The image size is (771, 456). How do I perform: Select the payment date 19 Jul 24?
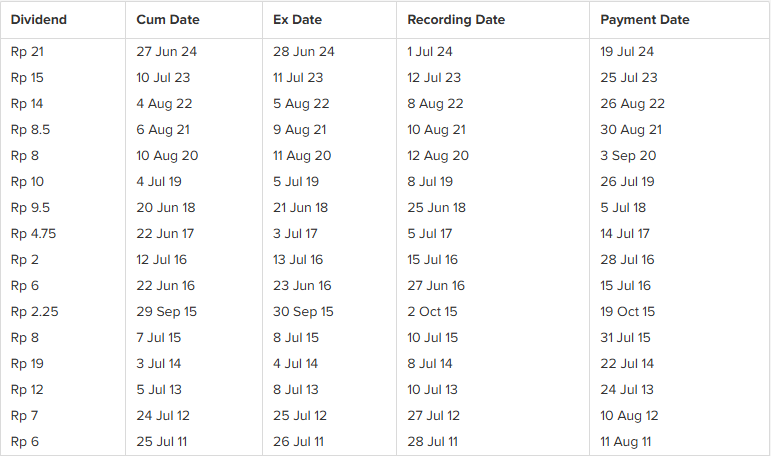point(627,52)
